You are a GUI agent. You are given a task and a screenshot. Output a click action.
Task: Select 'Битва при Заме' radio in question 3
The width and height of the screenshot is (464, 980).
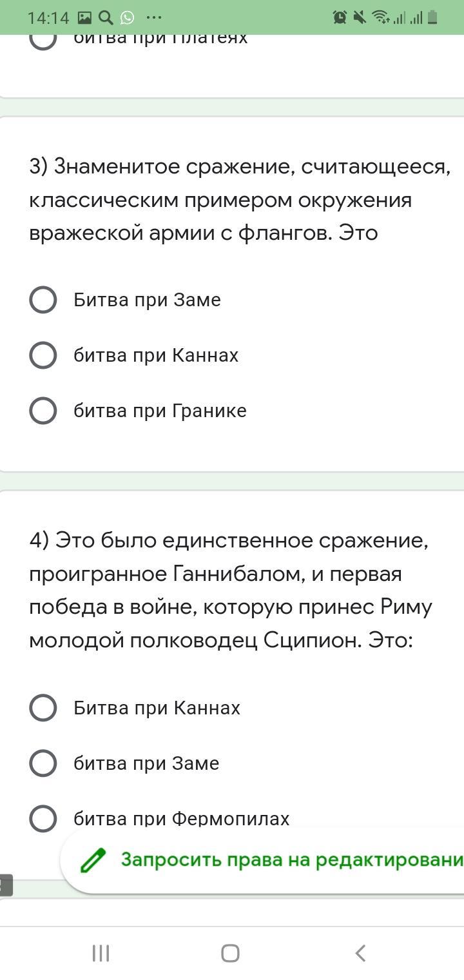[43, 300]
